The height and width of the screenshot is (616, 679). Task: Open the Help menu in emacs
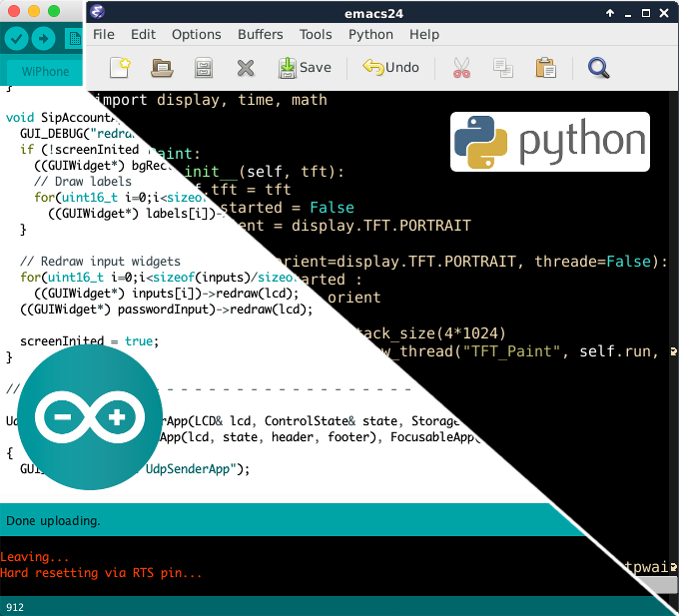tap(424, 34)
